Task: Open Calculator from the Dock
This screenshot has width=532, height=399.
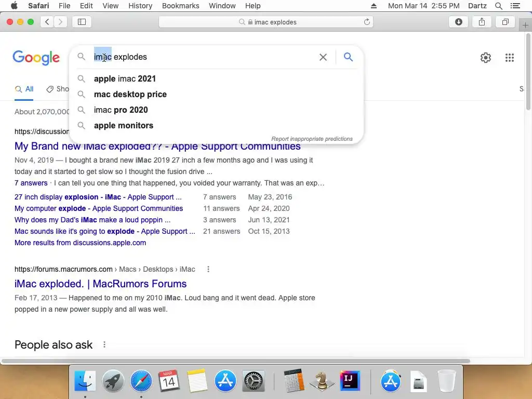Action: point(294,381)
